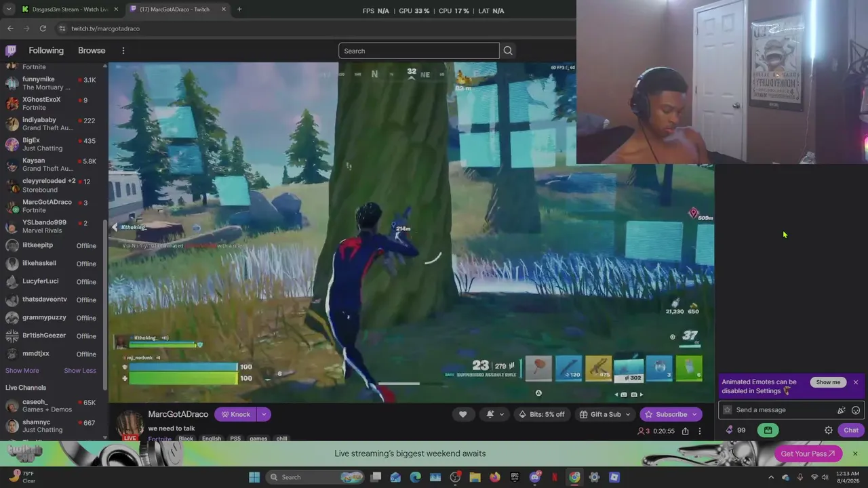The width and height of the screenshot is (868, 488).
Task: Share the stream using the share icon
Action: point(686,431)
